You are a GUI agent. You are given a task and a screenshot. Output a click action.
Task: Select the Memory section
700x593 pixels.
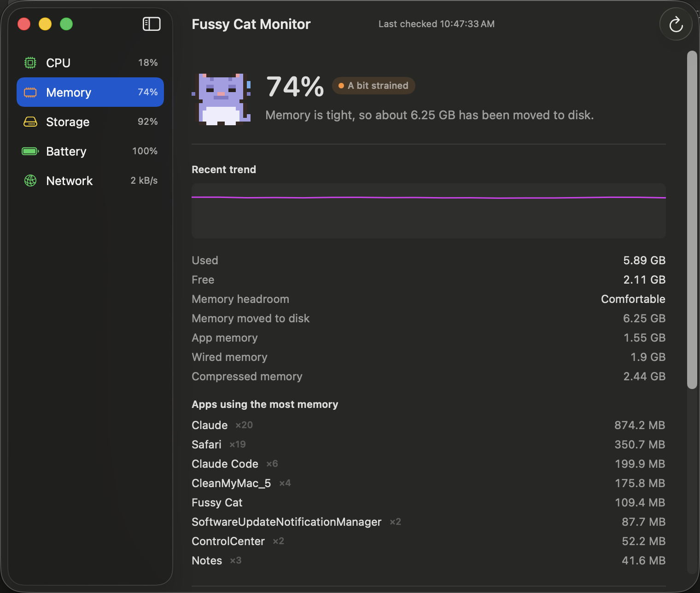[x=90, y=92]
